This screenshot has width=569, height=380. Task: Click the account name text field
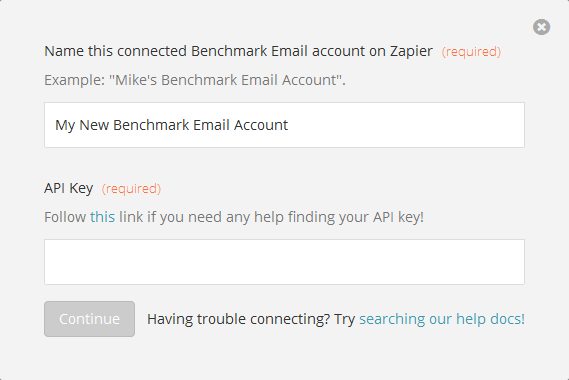click(x=284, y=125)
